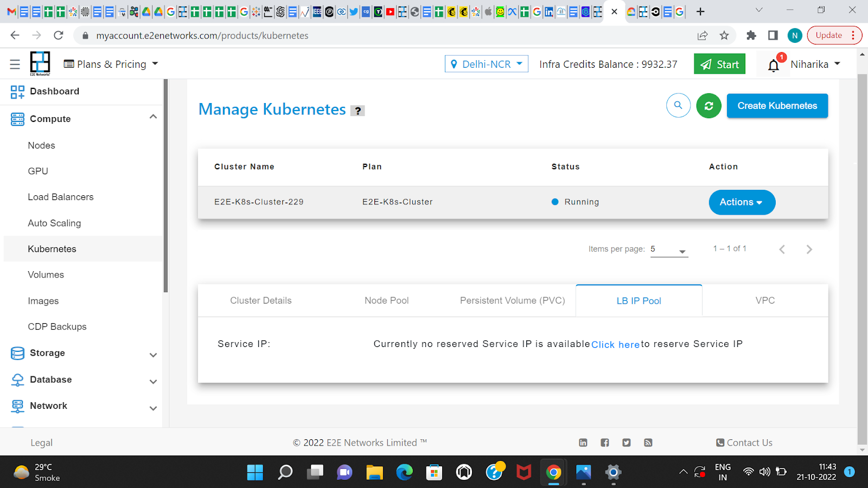Switch to VPC tab
868x488 pixels.
(x=765, y=300)
